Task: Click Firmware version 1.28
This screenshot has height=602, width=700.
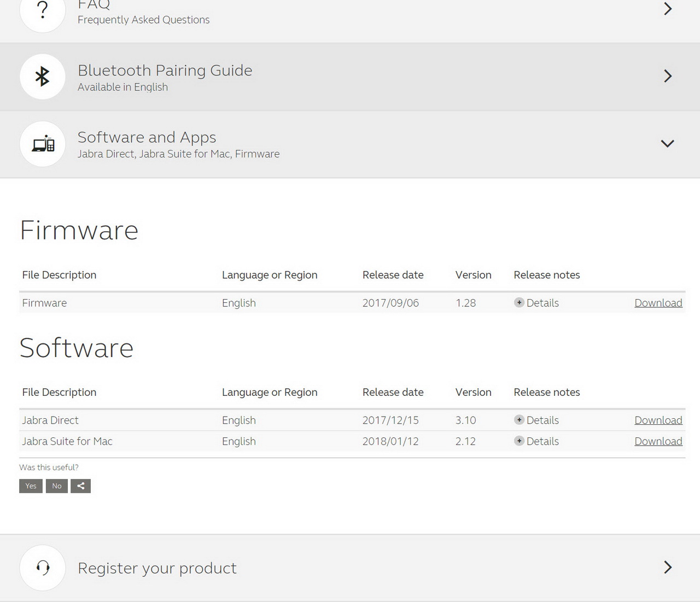Action: pos(465,303)
